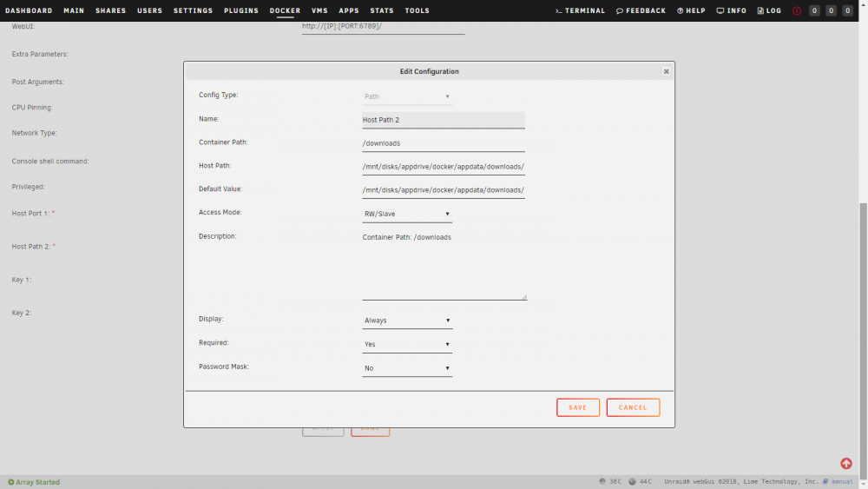Viewport: 868px width, 489px height.
Task: Select the Docker tab
Action: click(285, 10)
